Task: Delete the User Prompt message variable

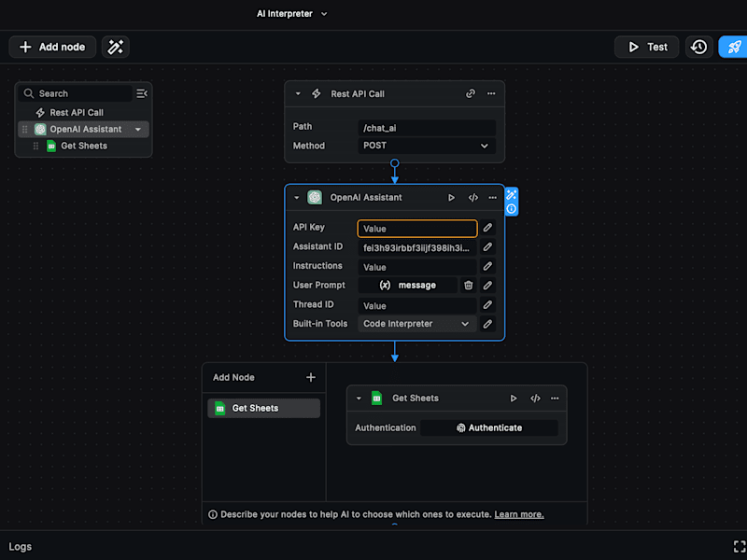Action: (x=469, y=286)
